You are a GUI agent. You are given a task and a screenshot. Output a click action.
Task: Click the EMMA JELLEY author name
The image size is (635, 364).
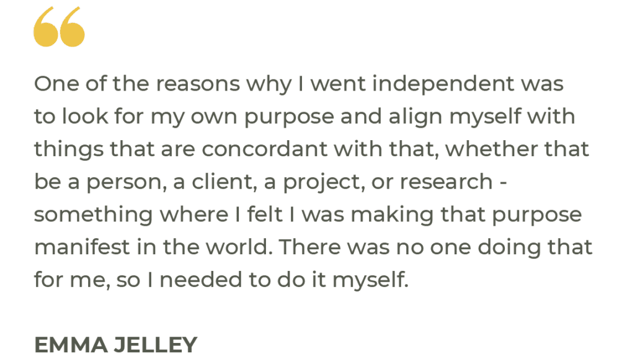(115, 345)
